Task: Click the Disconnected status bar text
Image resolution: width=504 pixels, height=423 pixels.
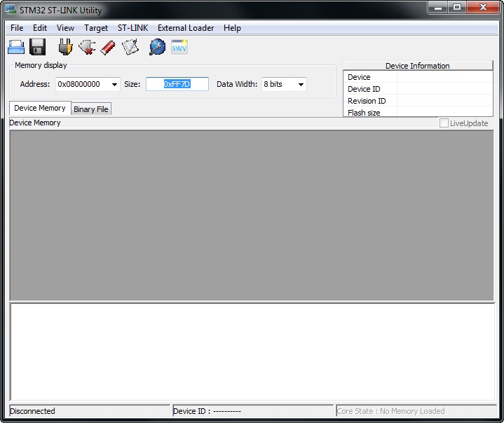Action: tap(32, 411)
